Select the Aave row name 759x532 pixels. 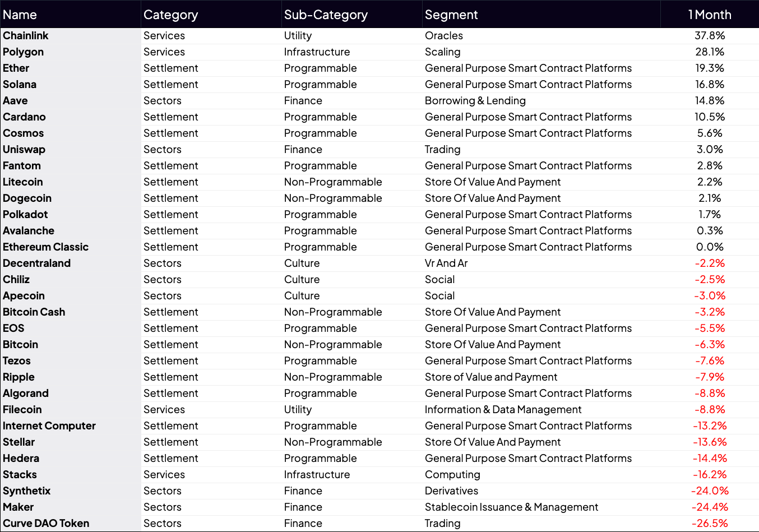pyautogui.click(x=15, y=100)
